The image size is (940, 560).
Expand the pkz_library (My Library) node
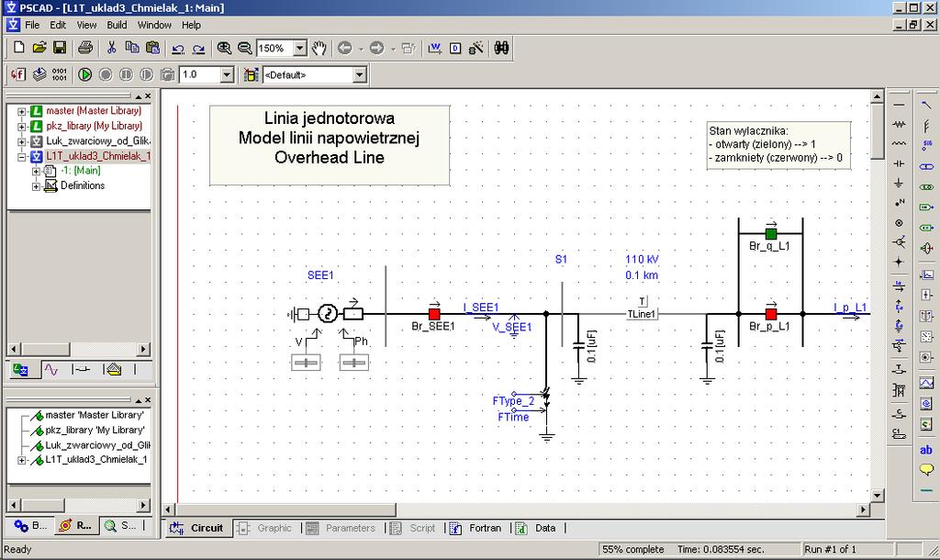coord(22,127)
